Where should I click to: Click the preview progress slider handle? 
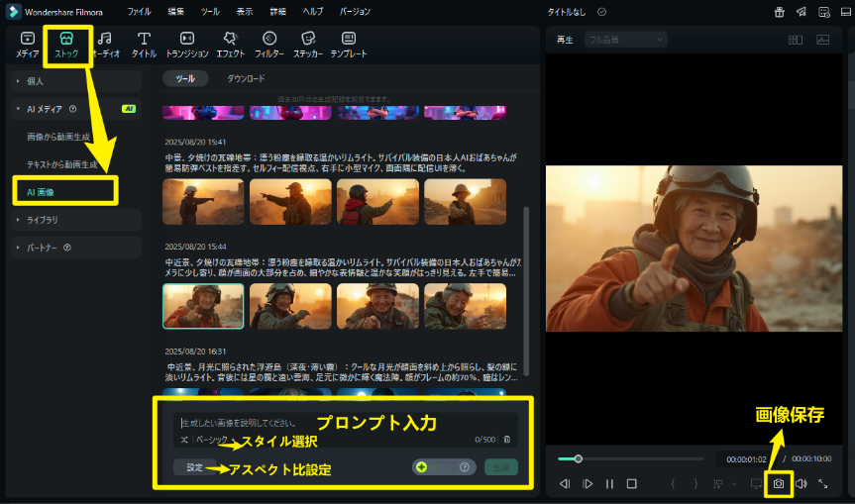[x=578, y=458]
